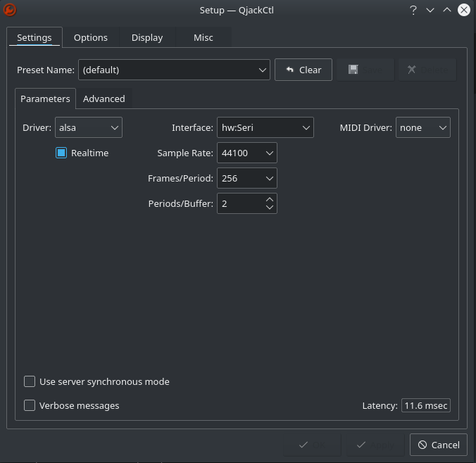Expand the MIDI Driver dropdown
476x463 pixels.
pyautogui.click(x=422, y=127)
